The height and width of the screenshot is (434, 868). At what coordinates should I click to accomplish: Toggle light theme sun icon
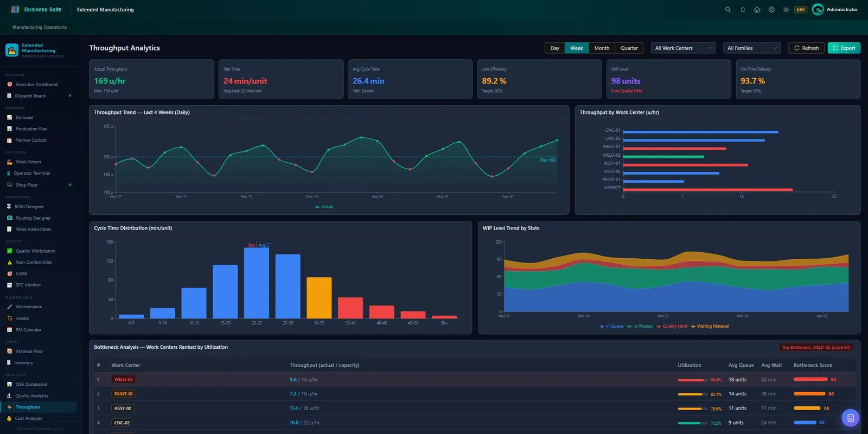tap(786, 9)
